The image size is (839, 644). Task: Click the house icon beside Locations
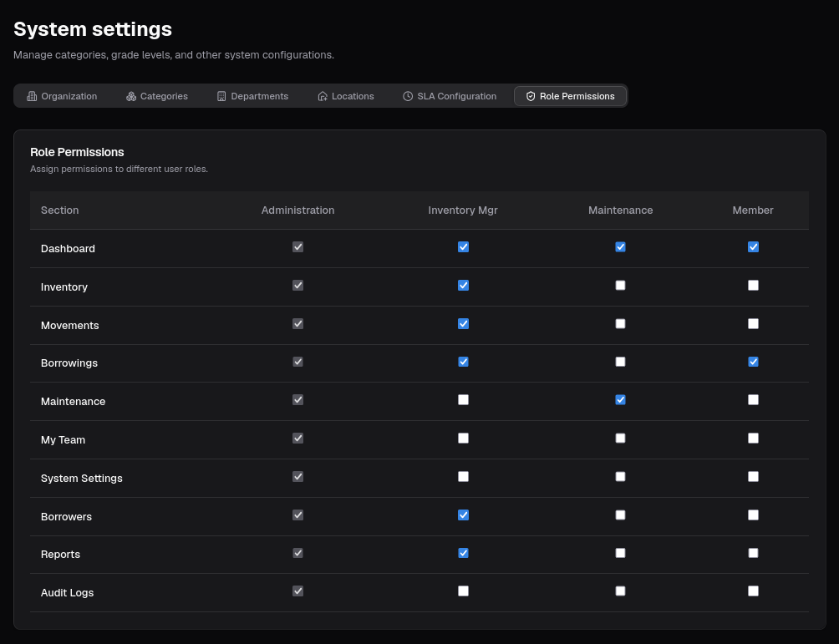click(322, 96)
